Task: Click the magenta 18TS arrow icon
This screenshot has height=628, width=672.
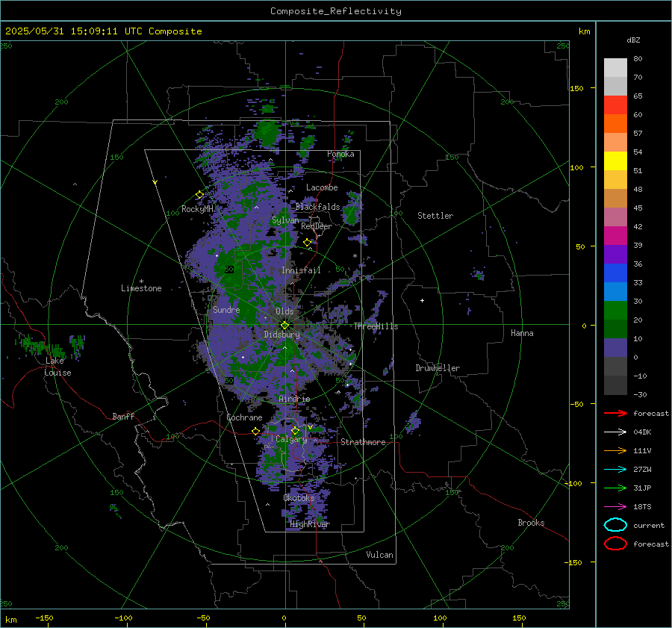Action: coord(615,507)
